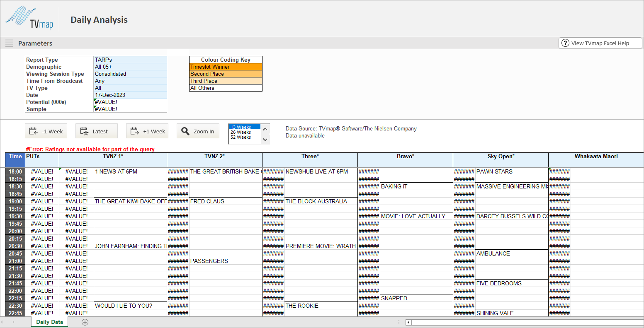Open View TVmap Excel Help
The image size is (644, 328).
[x=600, y=43]
